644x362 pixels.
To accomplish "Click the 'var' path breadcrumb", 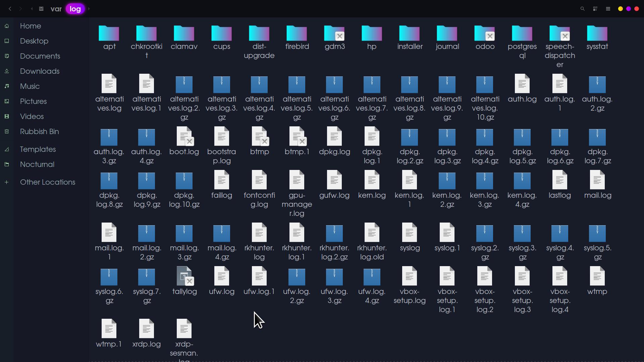I will pyautogui.click(x=56, y=9).
